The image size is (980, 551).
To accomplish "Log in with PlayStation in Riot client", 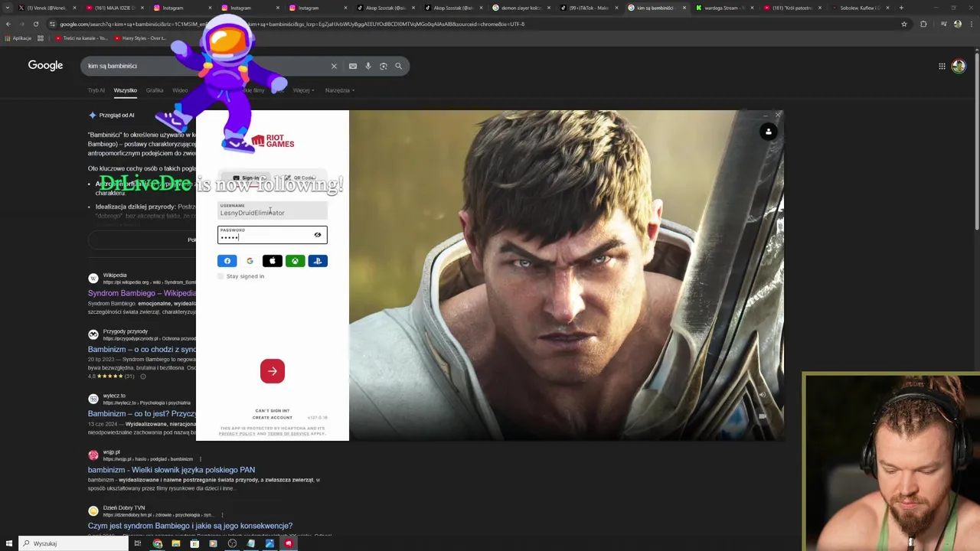I will click(318, 261).
